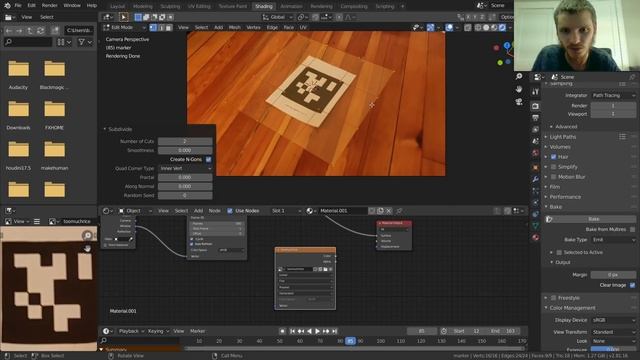Enable the Freestyle checkbox
Viewport: 640px width, 360px height.
pyautogui.click(x=553, y=298)
